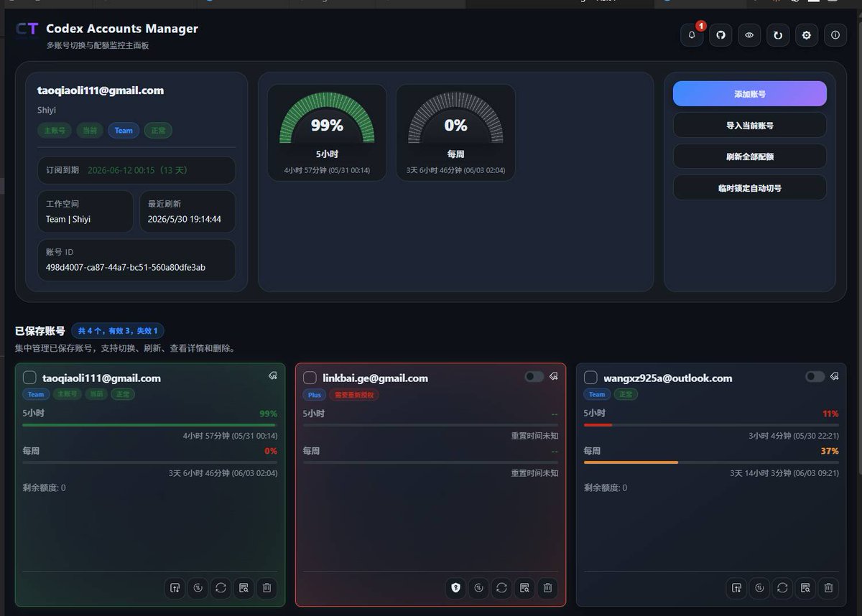The width and height of the screenshot is (862, 616).
Task: Click the 主账号 tag in main account panel
Action: click(55, 131)
